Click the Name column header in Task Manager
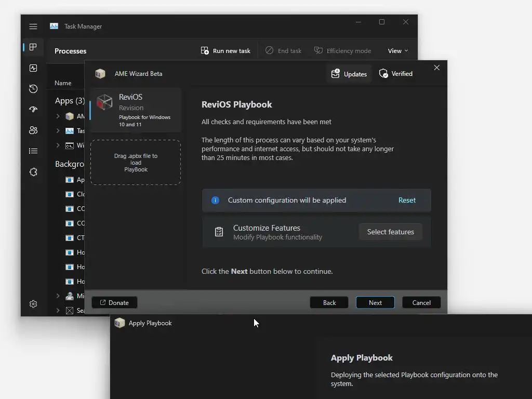The image size is (532, 399). pyautogui.click(x=63, y=83)
